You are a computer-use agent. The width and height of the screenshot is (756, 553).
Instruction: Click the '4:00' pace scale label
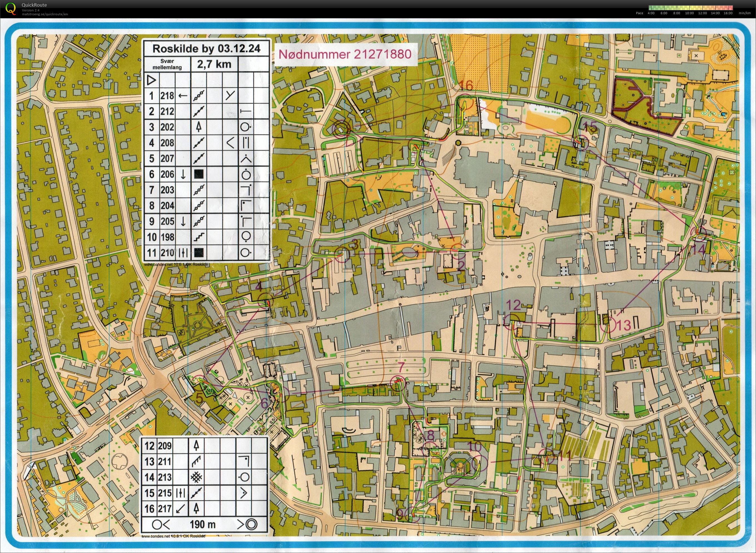click(651, 13)
